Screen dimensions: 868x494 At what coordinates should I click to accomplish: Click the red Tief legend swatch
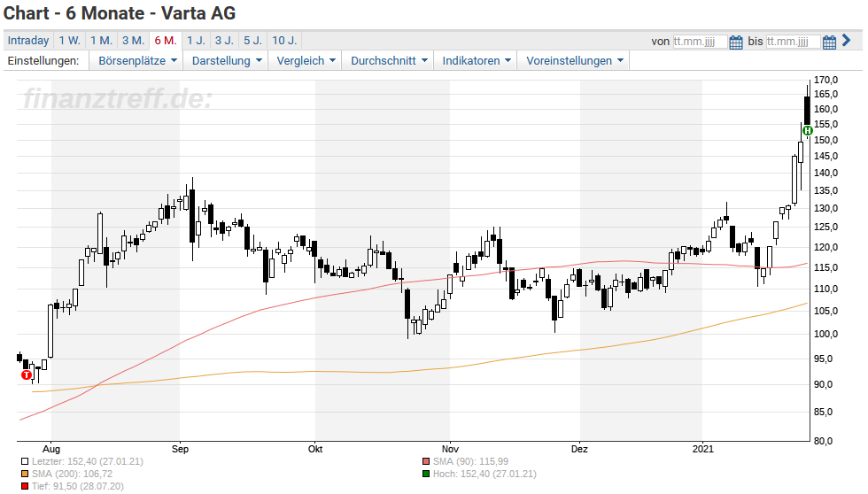click(x=25, y=486)
